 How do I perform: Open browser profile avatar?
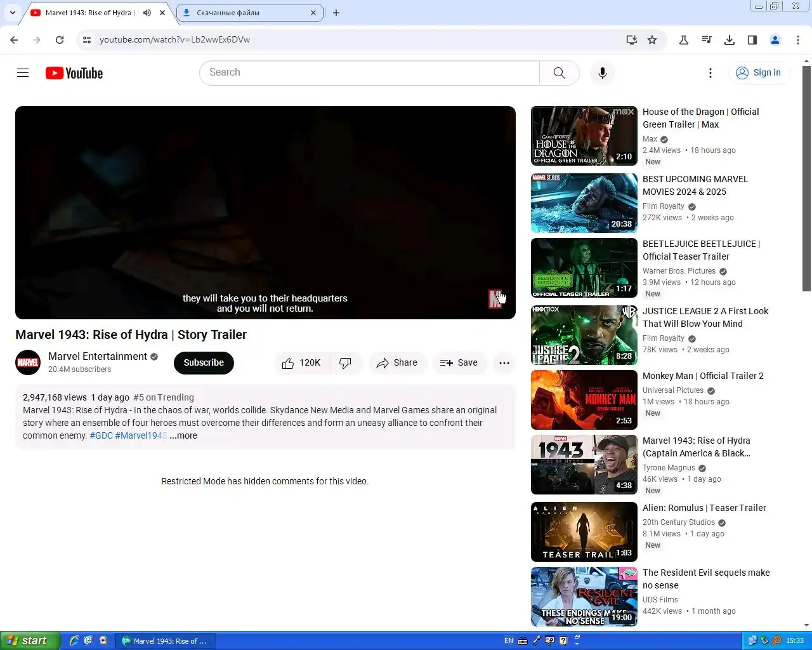775,39
